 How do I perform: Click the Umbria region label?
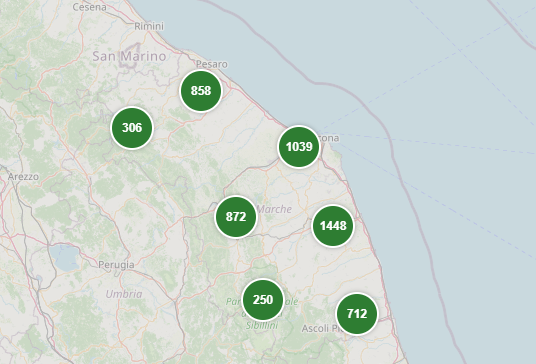[x=124, y=294]
